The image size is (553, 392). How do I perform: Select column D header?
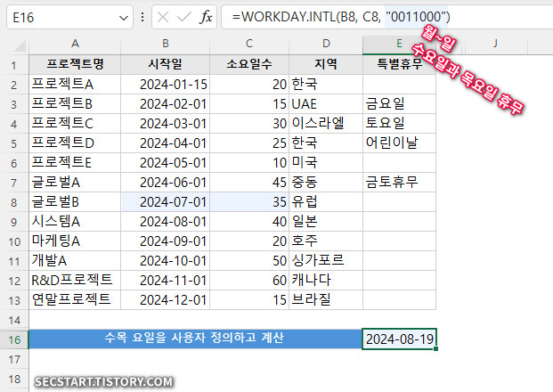coord(326,44)
